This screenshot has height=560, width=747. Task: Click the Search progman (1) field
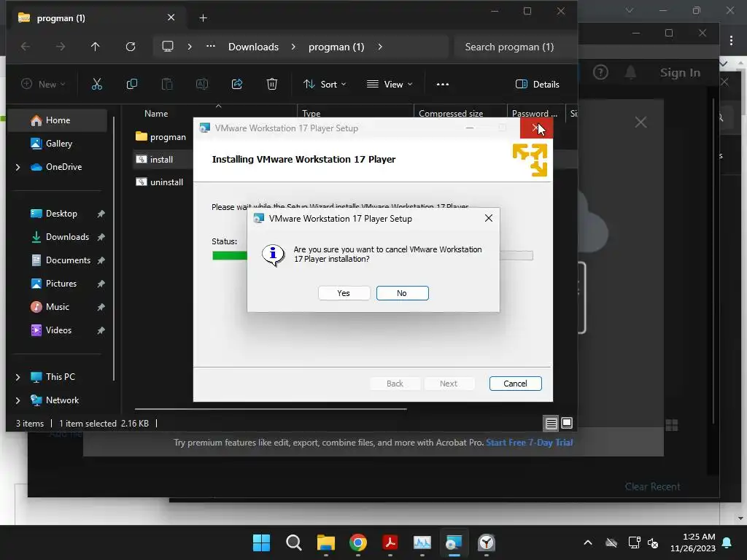pyautogui.click(x=514, y=47)
